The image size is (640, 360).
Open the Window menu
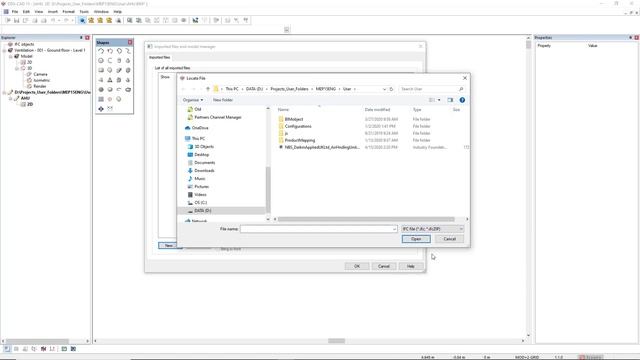pyautogui.click(x=101, y=12)
